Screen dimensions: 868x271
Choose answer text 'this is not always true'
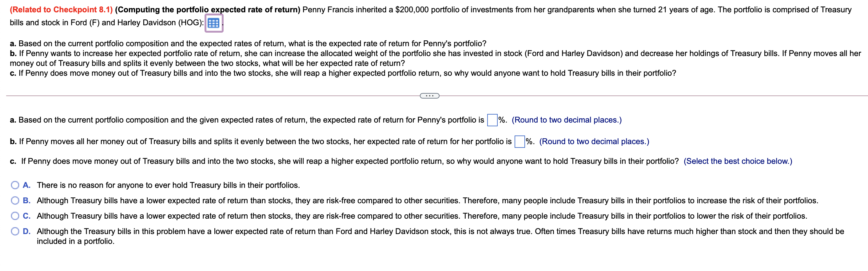(440, 231)
